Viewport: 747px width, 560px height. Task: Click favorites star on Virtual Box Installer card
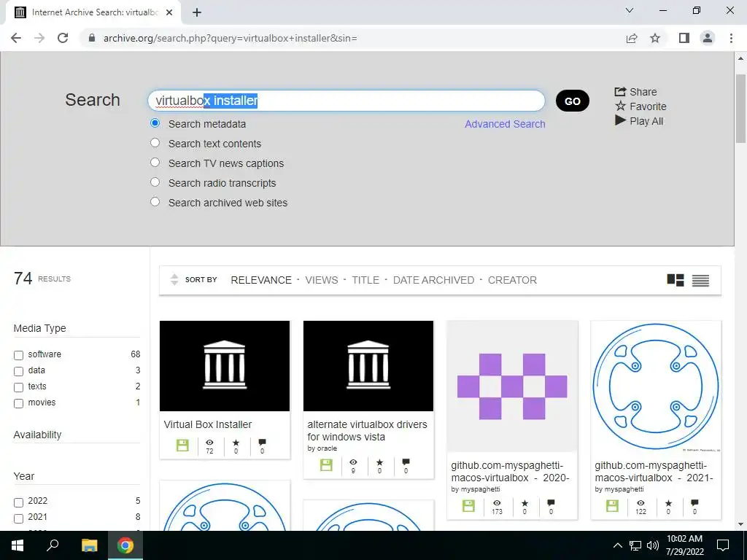click(x=236, y=443)
